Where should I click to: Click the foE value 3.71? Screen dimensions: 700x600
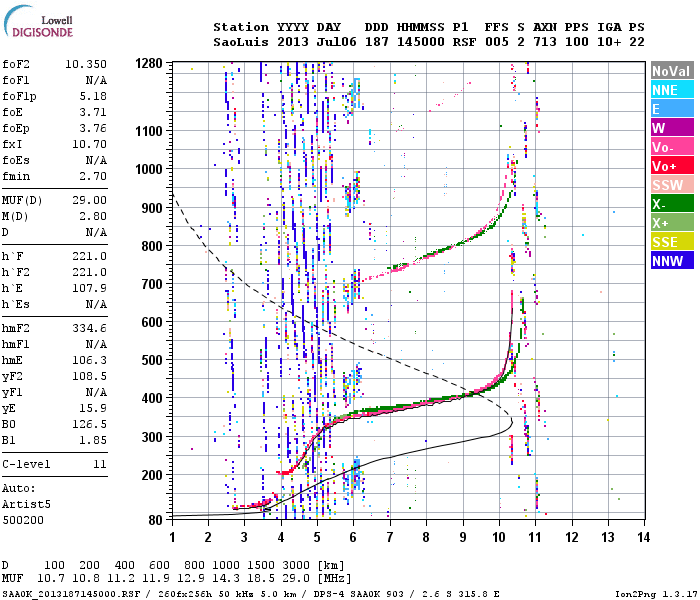coord(93,112)
